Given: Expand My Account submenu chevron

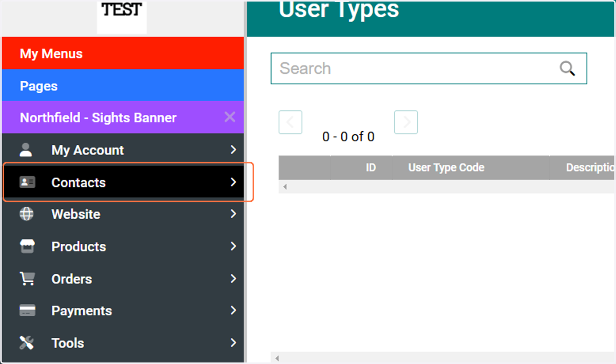Looking at the screenshot, I should pyautogui.click(x=233, y=150).
